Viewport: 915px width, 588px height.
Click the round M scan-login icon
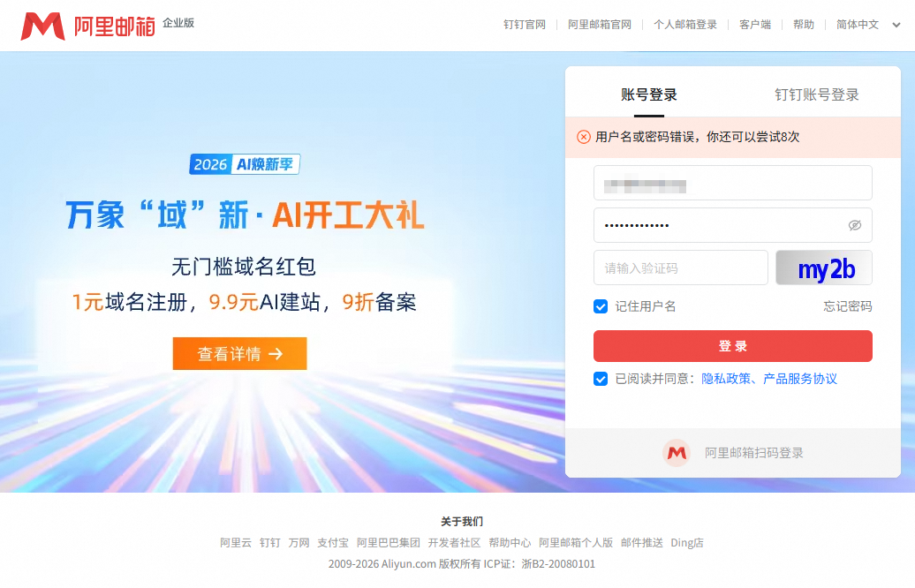click(677, 453)
